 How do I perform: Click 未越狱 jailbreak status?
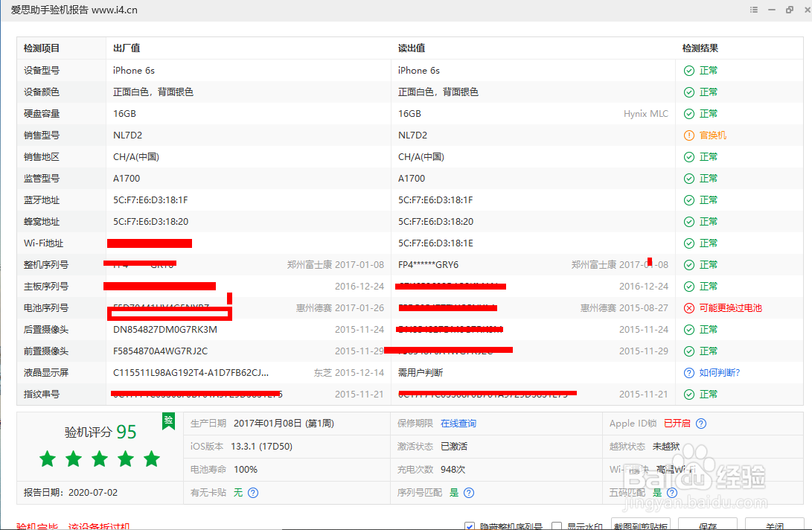665,447
